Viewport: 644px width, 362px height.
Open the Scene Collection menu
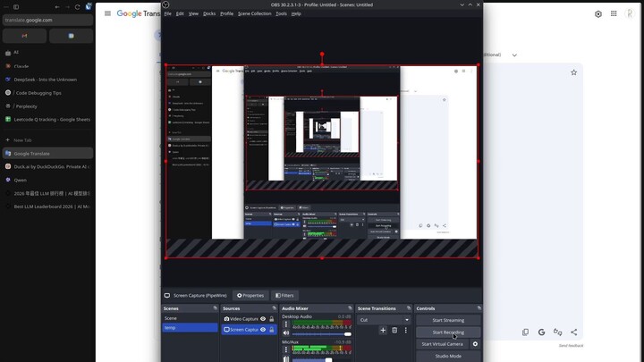[254, 13]
